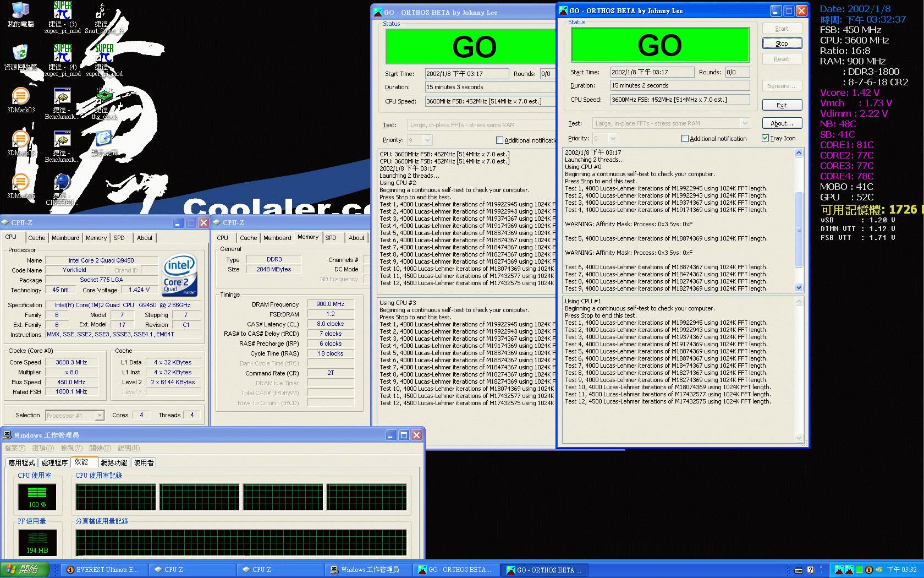Switch to Windows 工作管理員 taskbar item
The height and width of the screenshot is (578, 924).
[367, 570]
